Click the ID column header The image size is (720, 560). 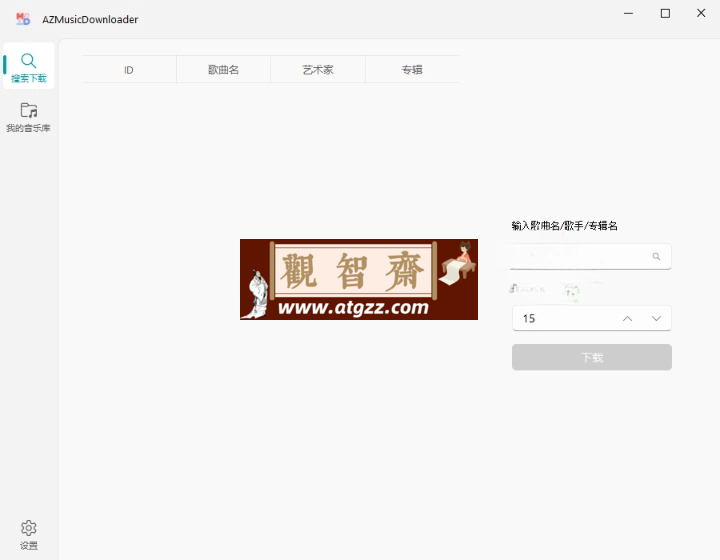point(129,70)
